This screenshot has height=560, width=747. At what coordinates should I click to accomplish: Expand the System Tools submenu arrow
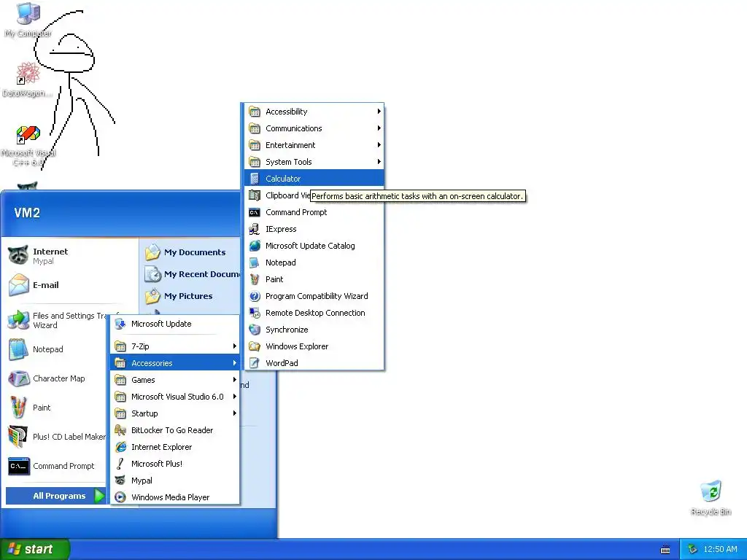(x=379, y=162)
